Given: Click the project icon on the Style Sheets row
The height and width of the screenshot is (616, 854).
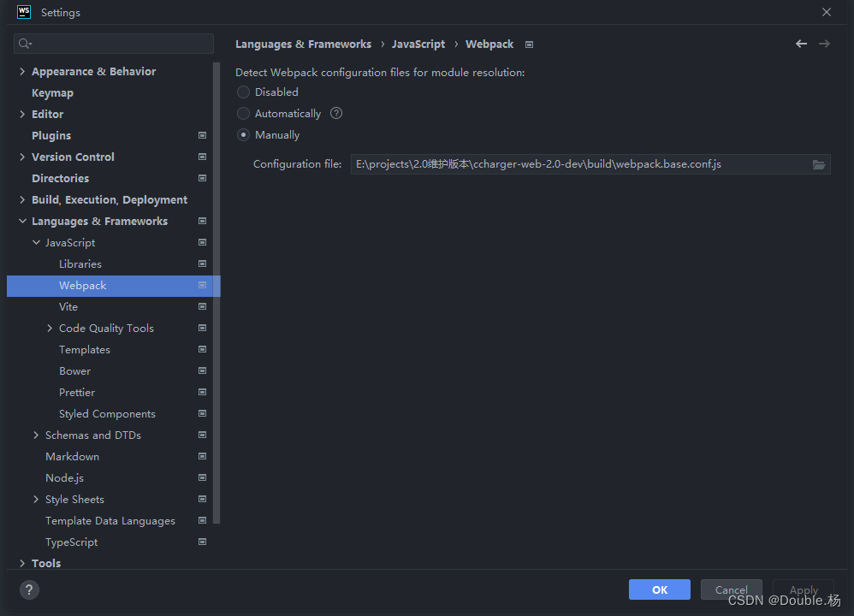Looking at the screenshot, I should pyautogui.click(x=202, y=500).
